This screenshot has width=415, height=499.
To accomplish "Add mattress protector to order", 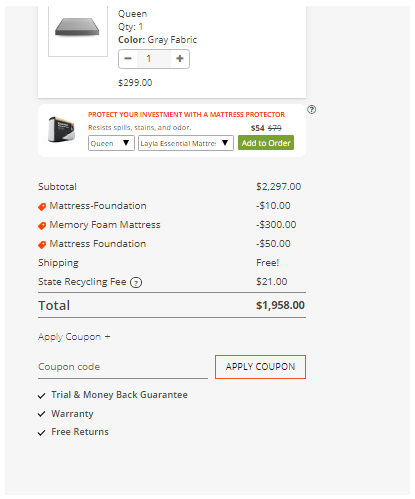I will pos(266,143).
